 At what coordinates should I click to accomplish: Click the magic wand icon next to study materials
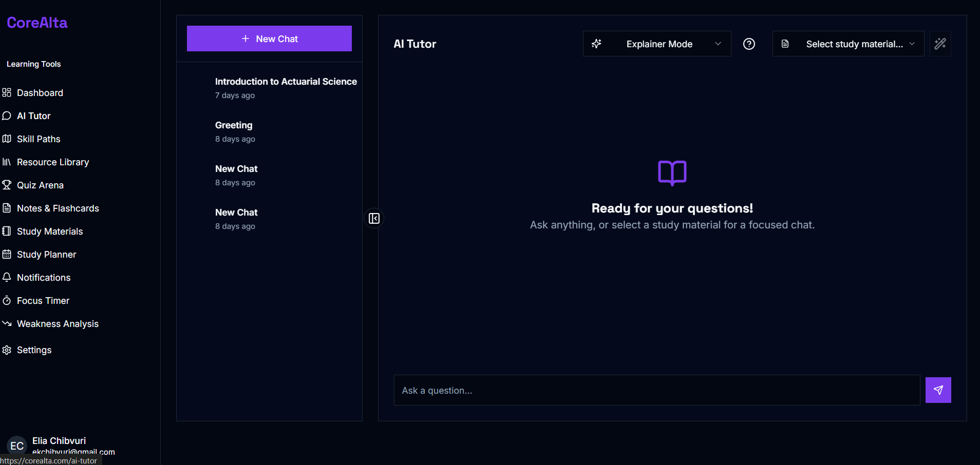click(x=940, y=44)
